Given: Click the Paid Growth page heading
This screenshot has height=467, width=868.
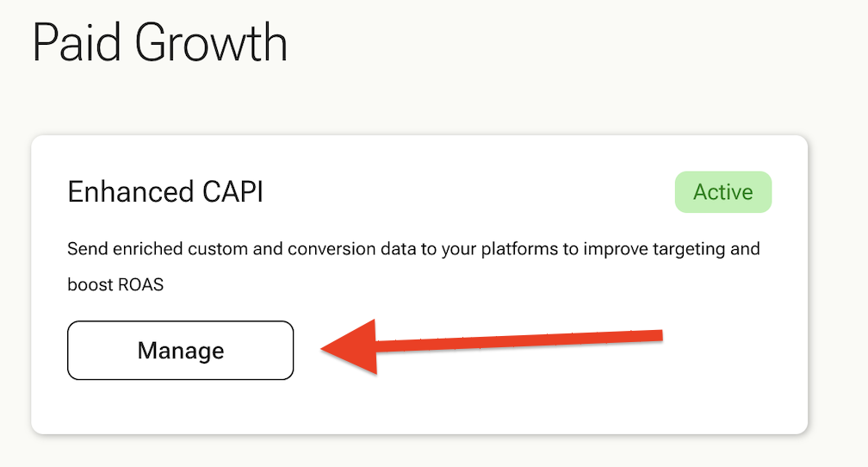Looking at the screenshot, I should pos(159,43).
